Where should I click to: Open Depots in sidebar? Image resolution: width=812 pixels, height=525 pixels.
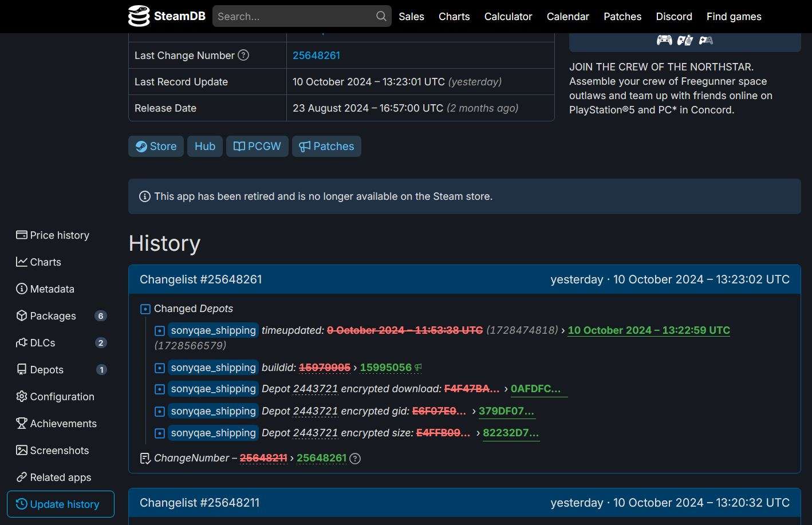pyautogui.click(x=61, y=370)
